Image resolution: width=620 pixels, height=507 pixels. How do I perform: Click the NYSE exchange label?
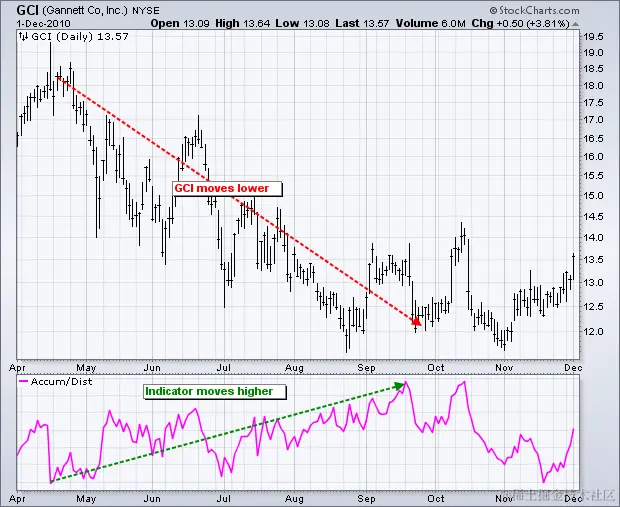[146, 11]
